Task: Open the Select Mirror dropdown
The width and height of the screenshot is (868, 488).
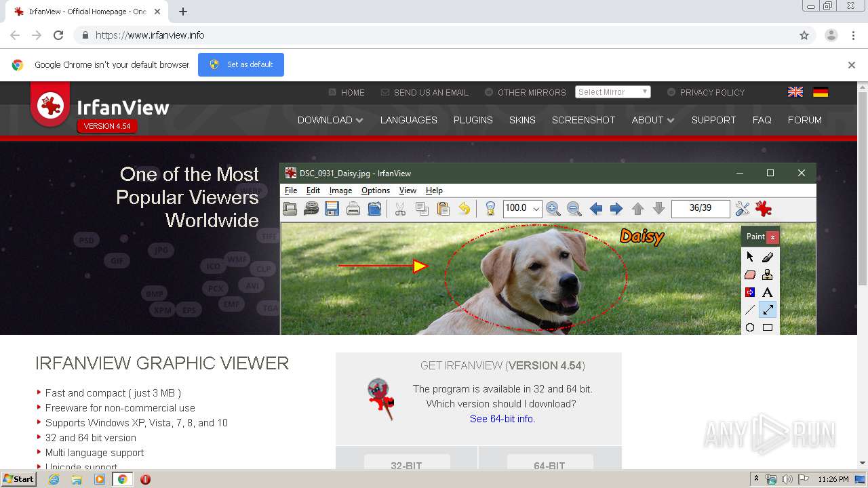Action: point(613,92)
